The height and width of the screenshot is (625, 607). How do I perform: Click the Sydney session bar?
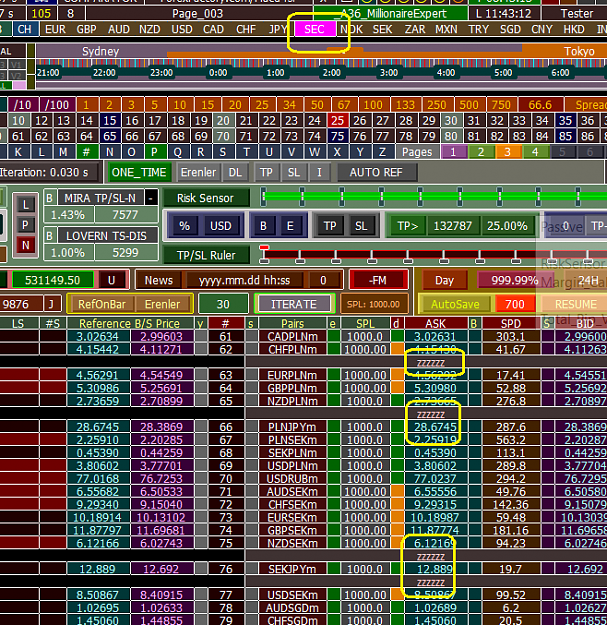(x=101, y=51)
